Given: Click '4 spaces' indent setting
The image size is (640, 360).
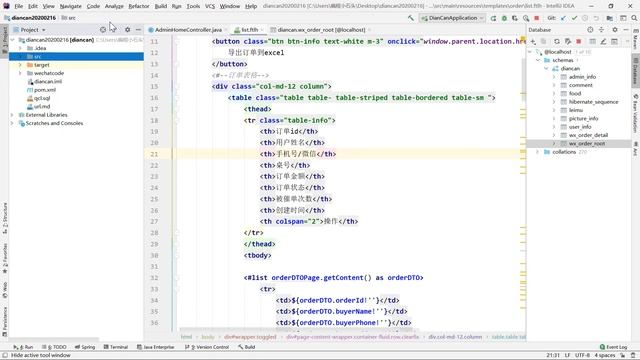Looking at the screenshot, I should coord(604,356).
